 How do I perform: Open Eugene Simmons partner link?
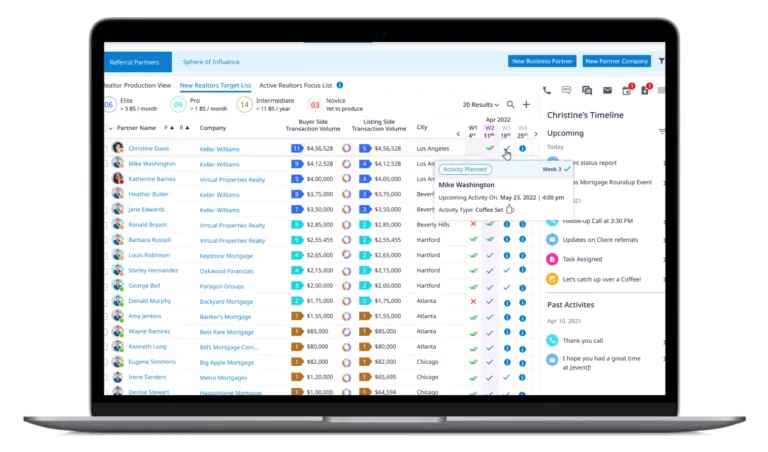(152, 362)
